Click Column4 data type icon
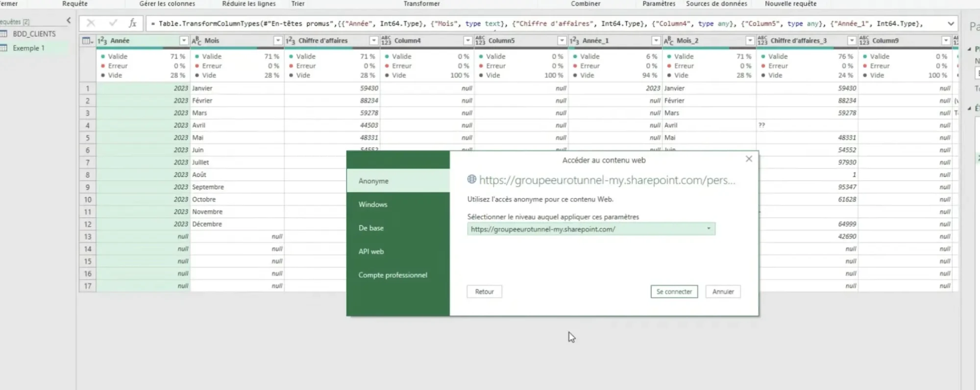This screenshot has height=390, width=980. pyautogui.click(x=386, y=41)
